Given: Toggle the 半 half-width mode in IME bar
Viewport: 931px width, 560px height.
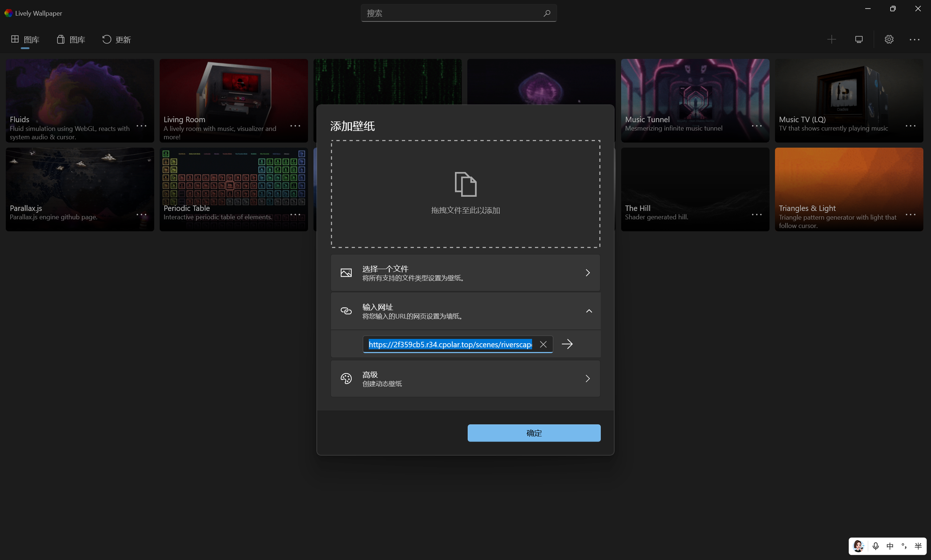Looking at the screenshot, I should (918, 546).
